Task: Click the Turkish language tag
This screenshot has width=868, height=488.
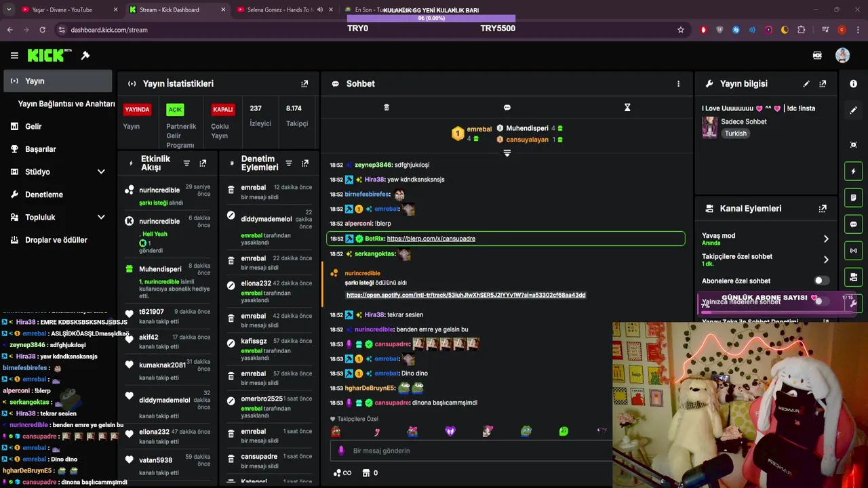Action: point(735,134)
